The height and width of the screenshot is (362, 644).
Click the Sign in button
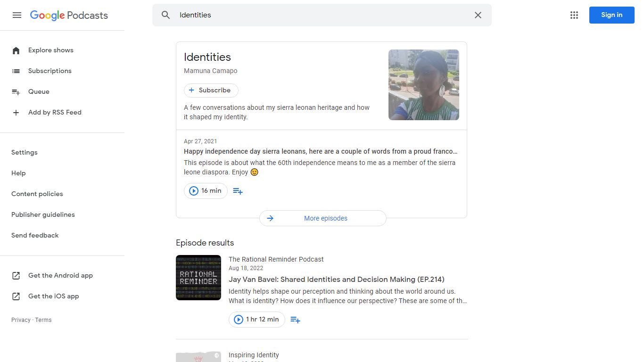coord(611,15)
